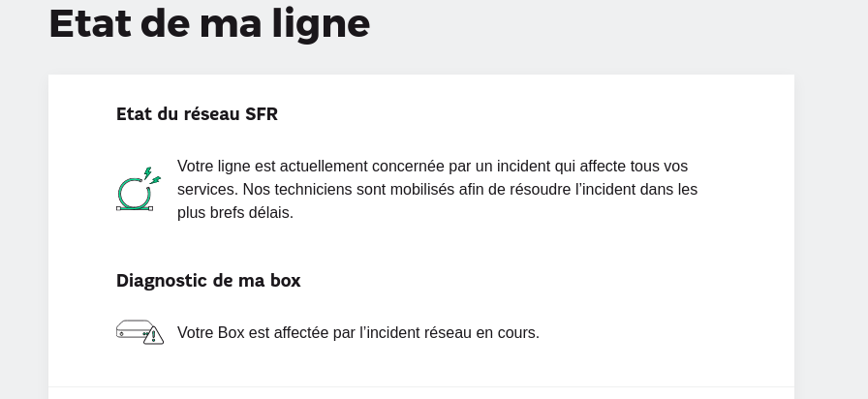Click the 'plus brefs délais.' text line

pos(234,212)
